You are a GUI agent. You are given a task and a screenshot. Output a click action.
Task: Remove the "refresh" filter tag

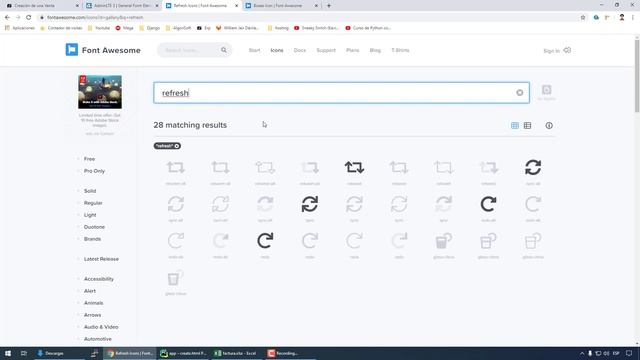tap(176, 146)
